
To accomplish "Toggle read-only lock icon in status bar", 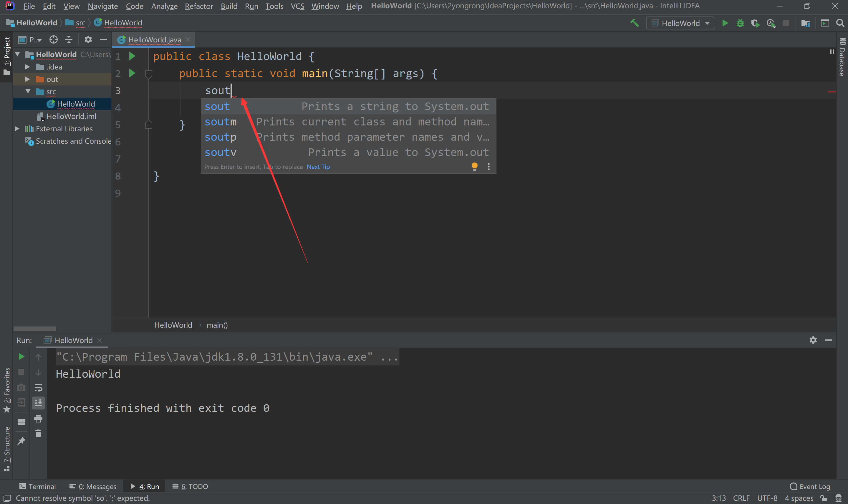I will click(x=824, y=498).
